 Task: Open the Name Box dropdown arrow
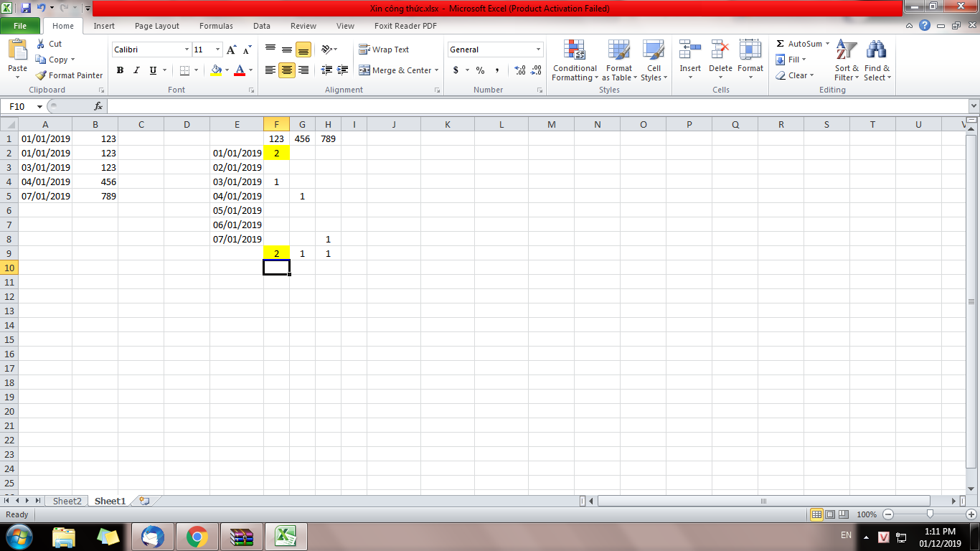[x=39, y=106]
